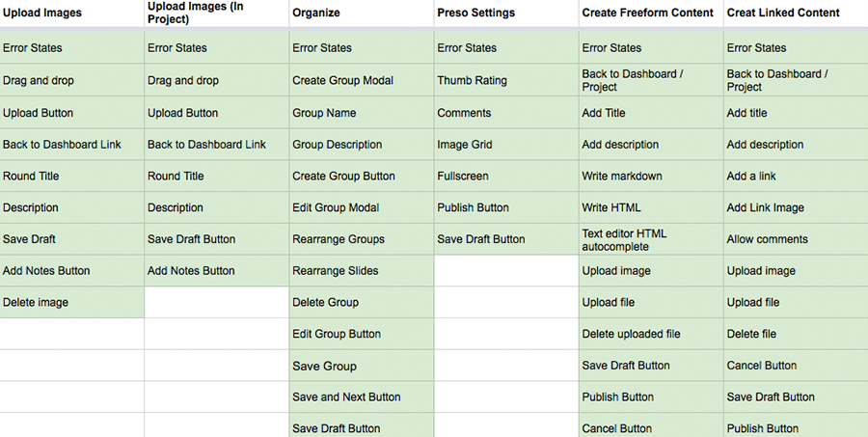This screenshot has height=437, width=868.
Task: Click the Allow comments cell
Action: click(796, 239)
